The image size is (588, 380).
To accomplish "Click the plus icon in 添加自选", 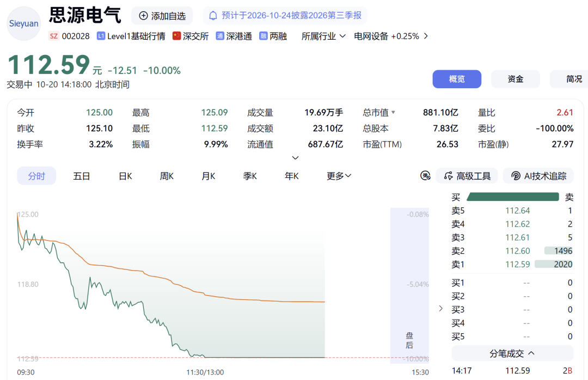I will pos(143,16).
